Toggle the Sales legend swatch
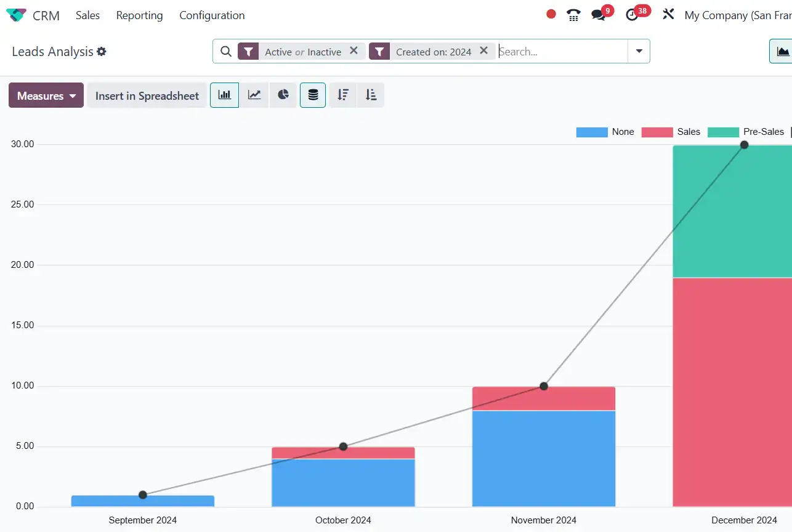This screenshot has height=532, width=792. coord(657,132)
